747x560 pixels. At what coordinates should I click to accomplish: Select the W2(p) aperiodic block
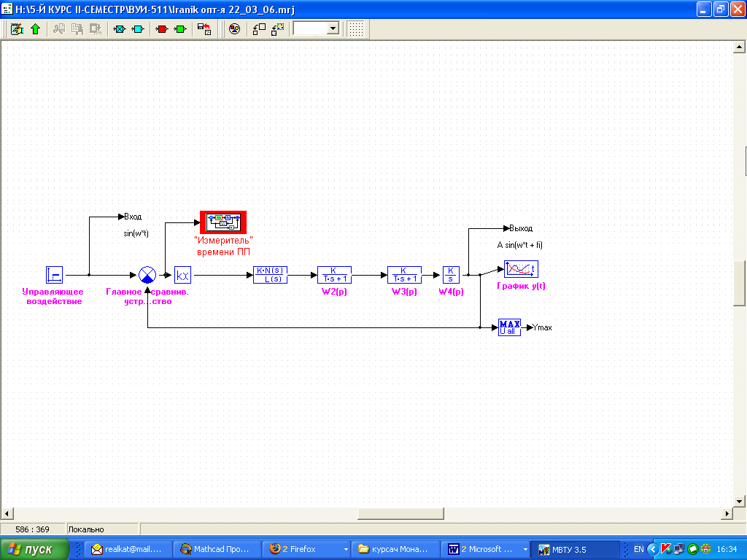(x=334, y=275)
